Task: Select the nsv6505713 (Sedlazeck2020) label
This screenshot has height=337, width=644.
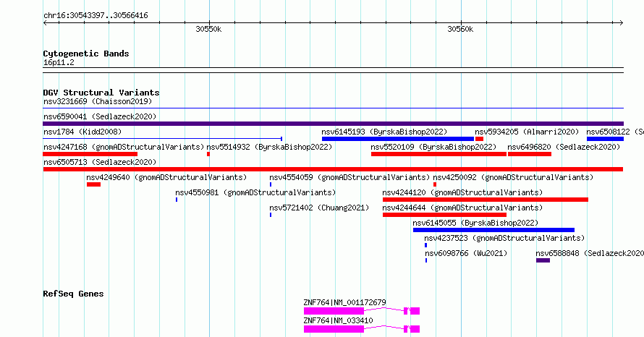Action: tap(100, 162)
